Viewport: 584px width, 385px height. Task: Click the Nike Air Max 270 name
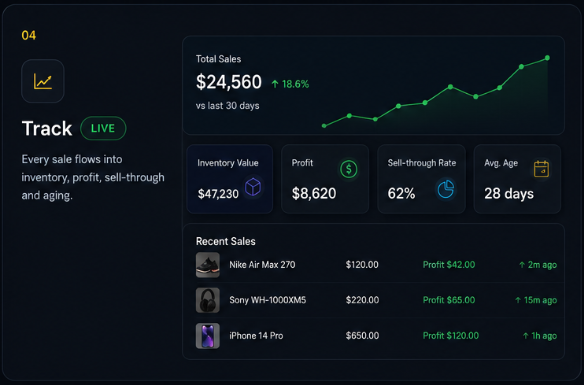[262, 265]
